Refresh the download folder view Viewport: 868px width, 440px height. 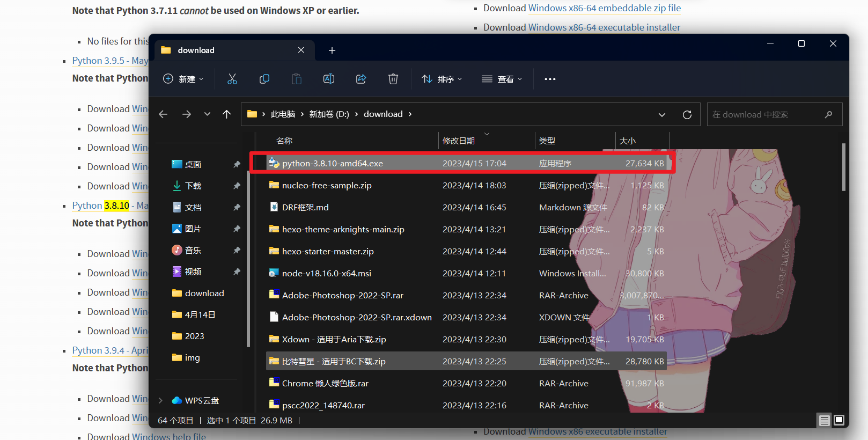click(687, 114)
